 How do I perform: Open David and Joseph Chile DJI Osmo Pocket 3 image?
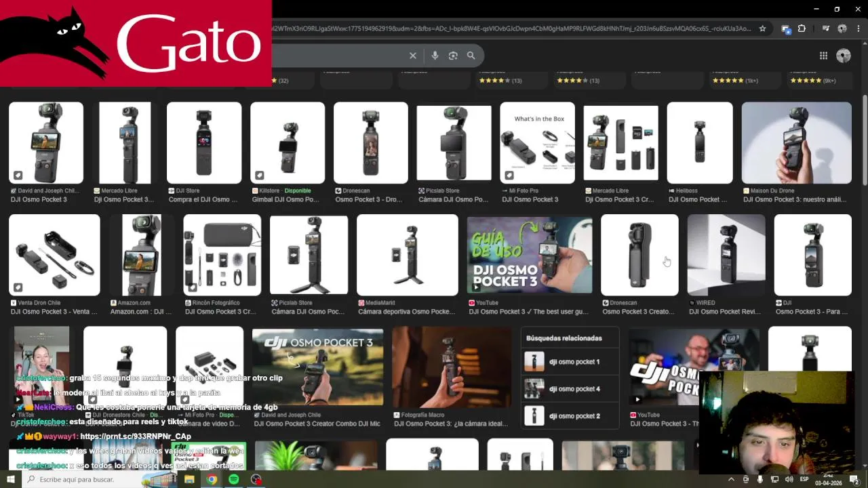click(46, 143)
